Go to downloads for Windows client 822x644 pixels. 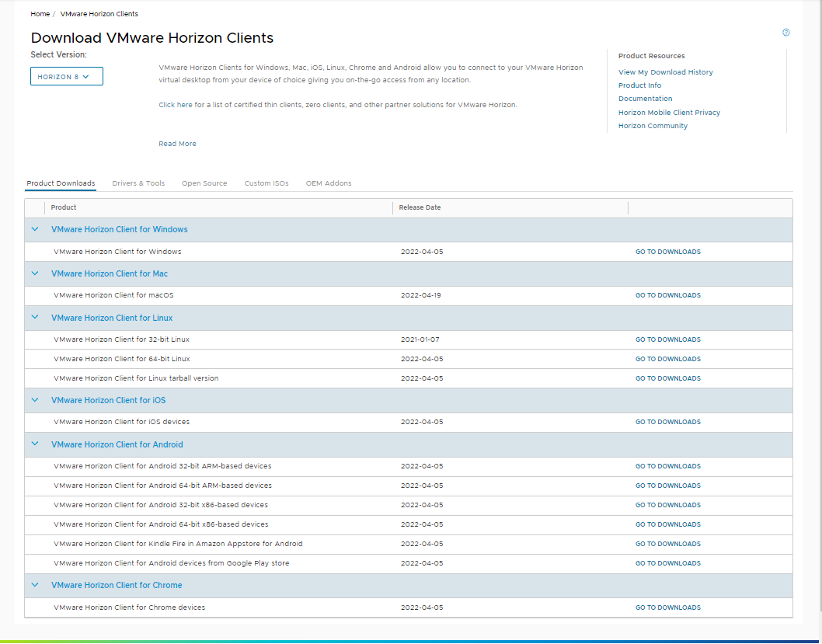click(667, 252)
